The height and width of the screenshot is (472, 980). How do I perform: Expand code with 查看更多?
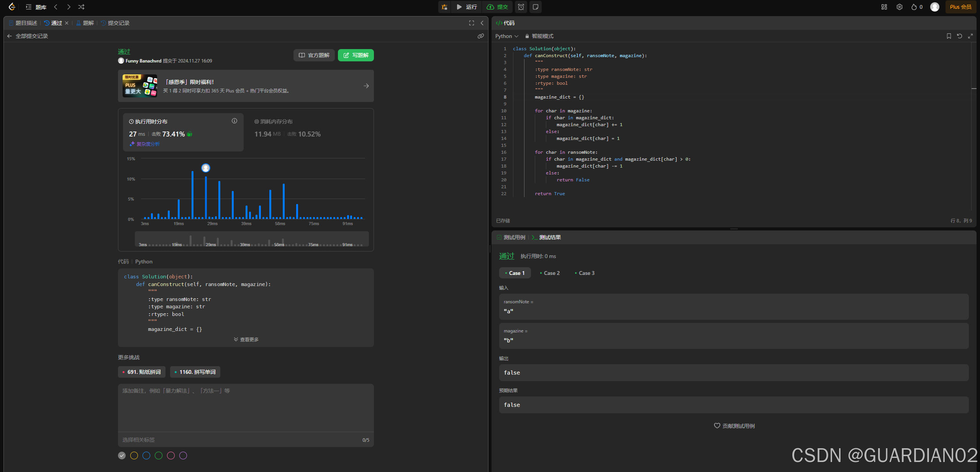(x=246, y=339)
